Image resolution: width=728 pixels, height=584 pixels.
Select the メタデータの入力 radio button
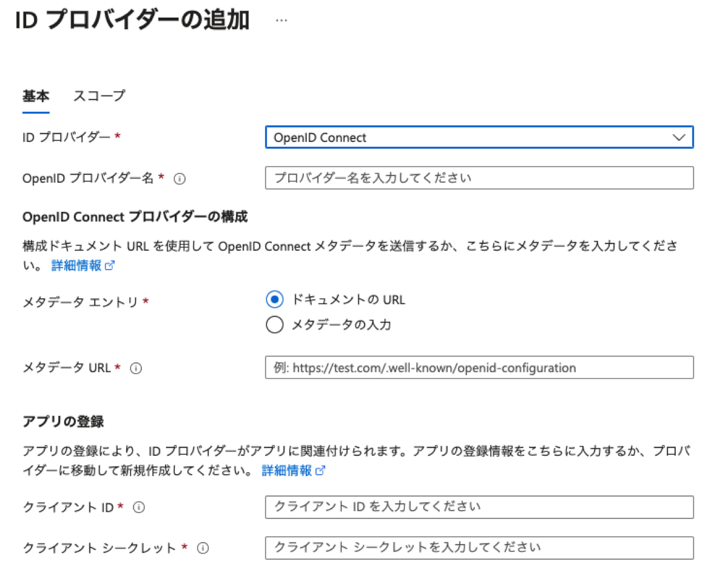pyautogui.click(x=274, y=325)
